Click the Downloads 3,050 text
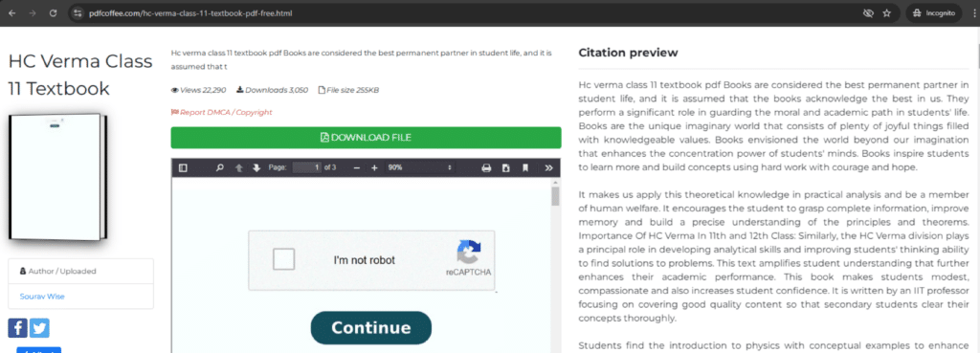The width and height of the screenshot is (980, 353). click(273, 90)
